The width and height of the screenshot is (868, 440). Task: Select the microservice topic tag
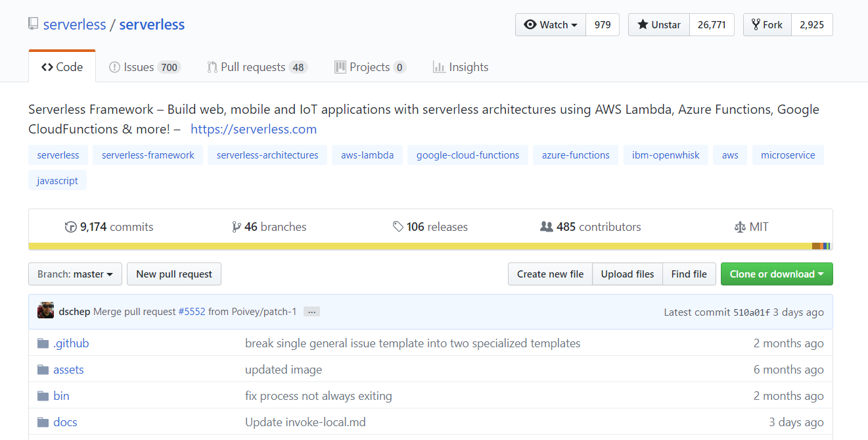point(788,155)
